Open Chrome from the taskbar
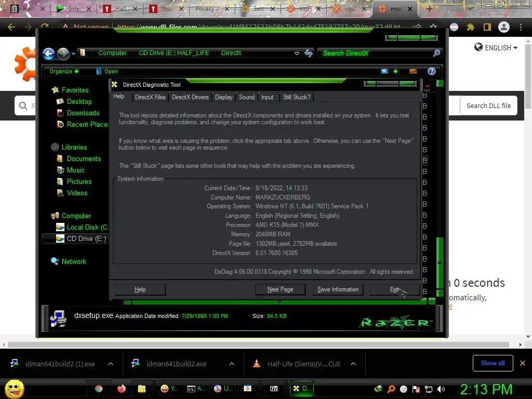532x399 pixels. (x=99, y=389)
